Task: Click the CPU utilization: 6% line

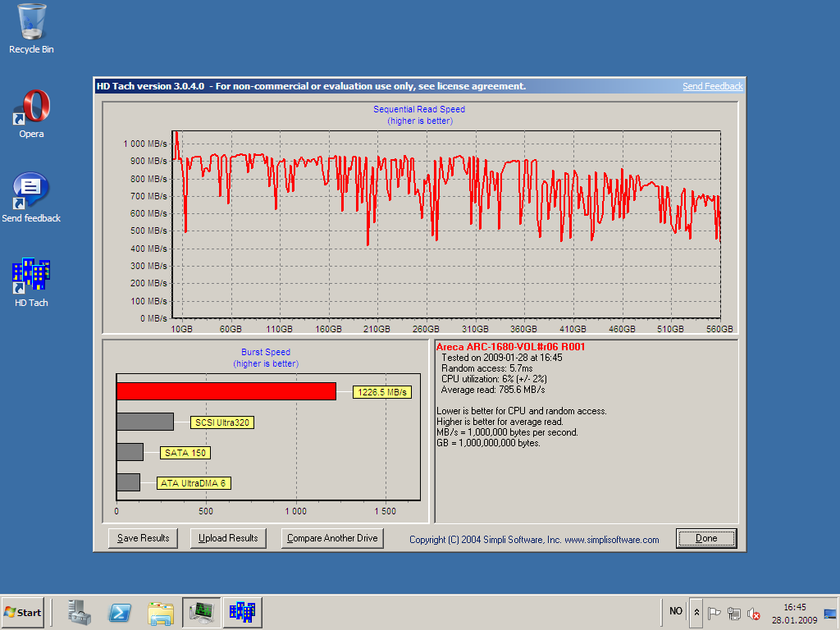Action: point(494,379)
